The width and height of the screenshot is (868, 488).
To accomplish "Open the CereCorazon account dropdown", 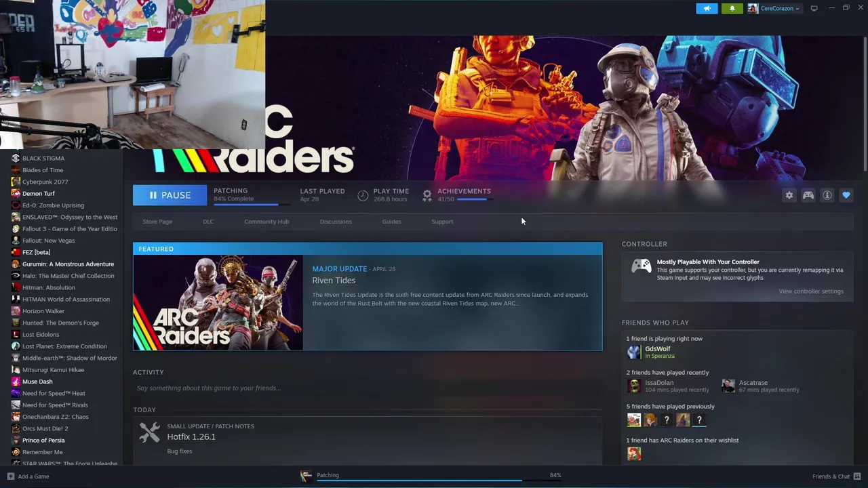I will [774, 9].
